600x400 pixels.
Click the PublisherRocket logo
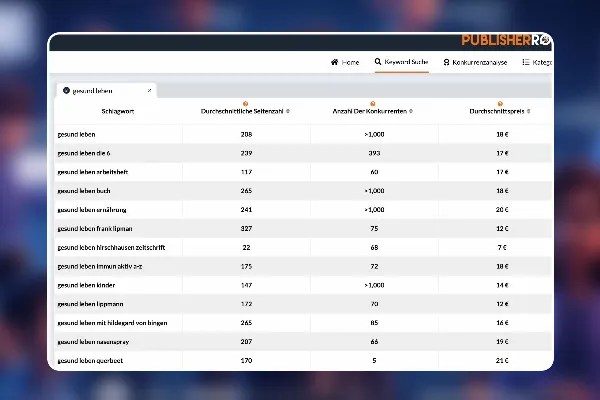point(505,40)
